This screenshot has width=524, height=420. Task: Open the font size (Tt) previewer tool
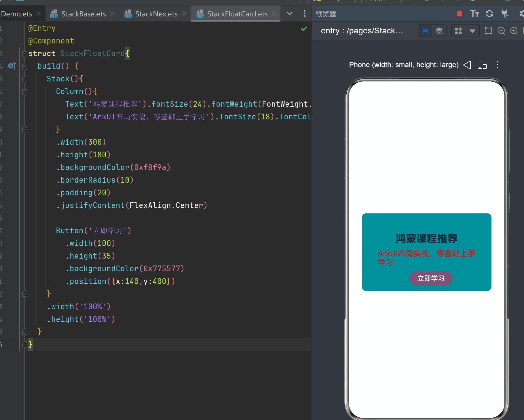click(x=474, y=14)
